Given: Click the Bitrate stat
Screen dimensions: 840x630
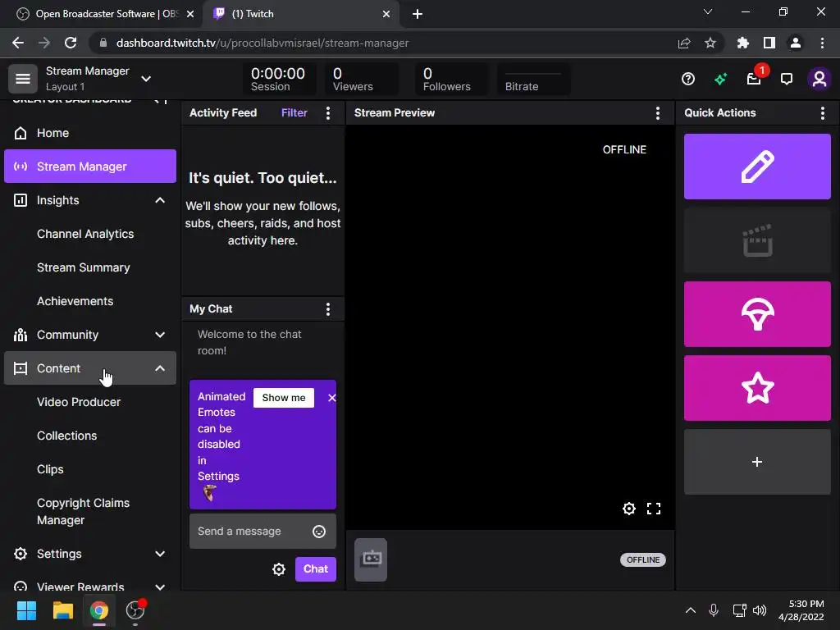Looking at the screenshot, I should (533, 80).
